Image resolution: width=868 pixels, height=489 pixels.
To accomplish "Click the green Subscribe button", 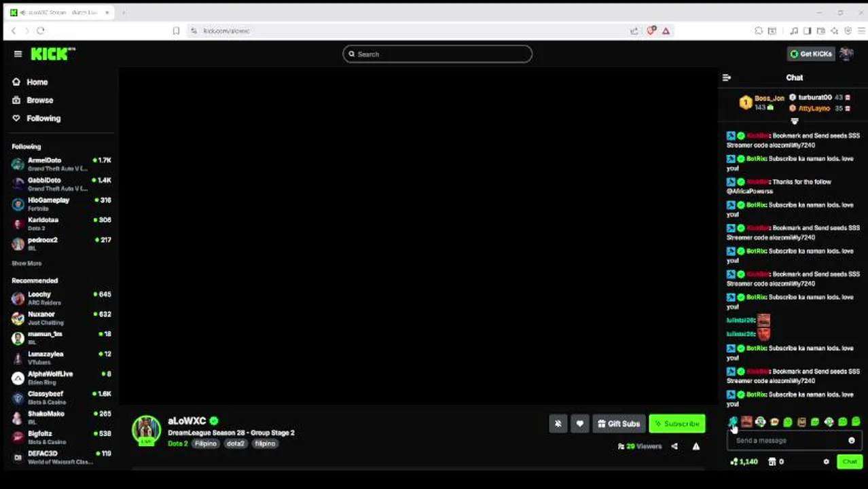I will (x=677, y=424).
